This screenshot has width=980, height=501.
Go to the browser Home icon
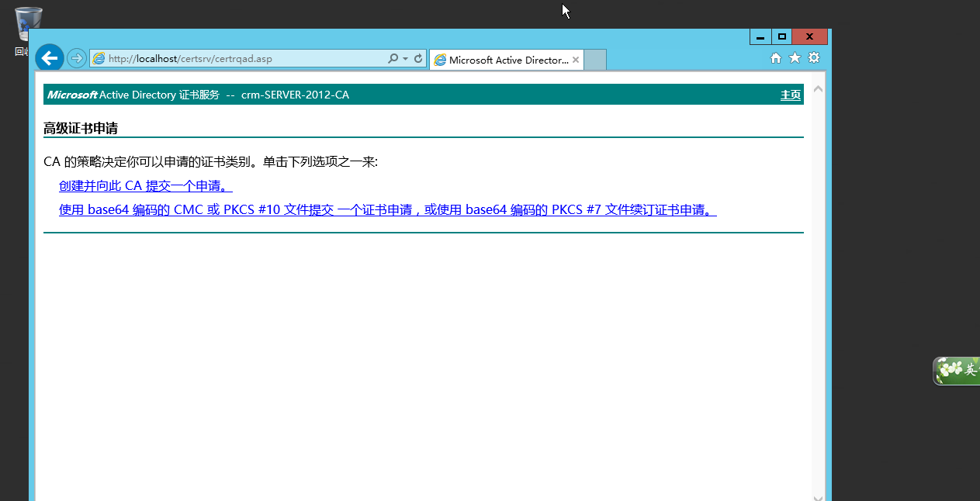click(x=776, y=58)
